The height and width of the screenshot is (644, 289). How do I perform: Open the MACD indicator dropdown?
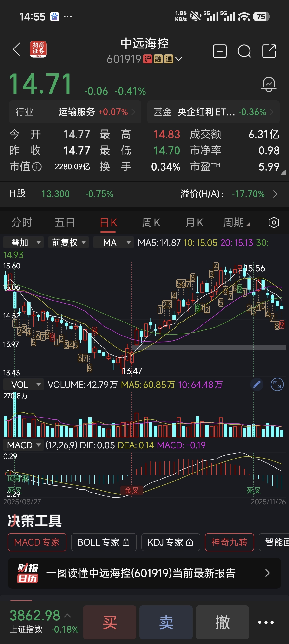point(23,445)
